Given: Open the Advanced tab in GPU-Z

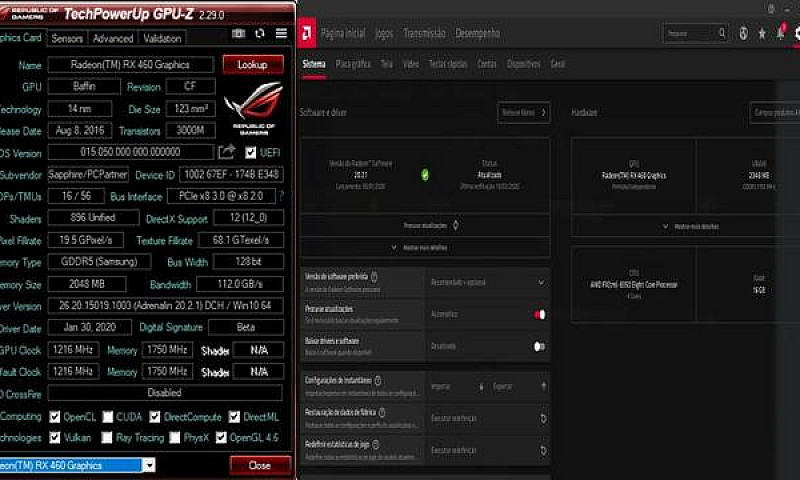Looking at the screenshot, I should click(x=113, y=38).
